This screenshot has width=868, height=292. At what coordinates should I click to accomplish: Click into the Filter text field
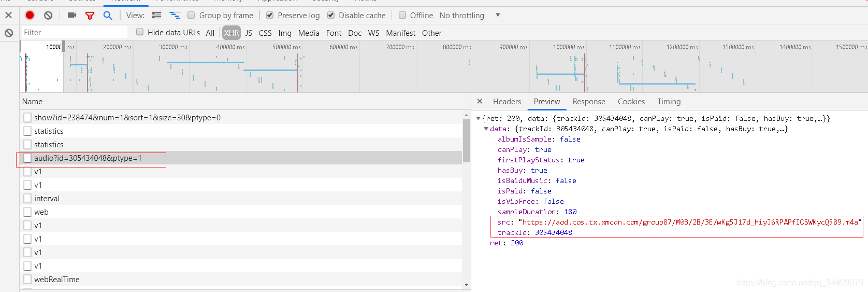74,32
